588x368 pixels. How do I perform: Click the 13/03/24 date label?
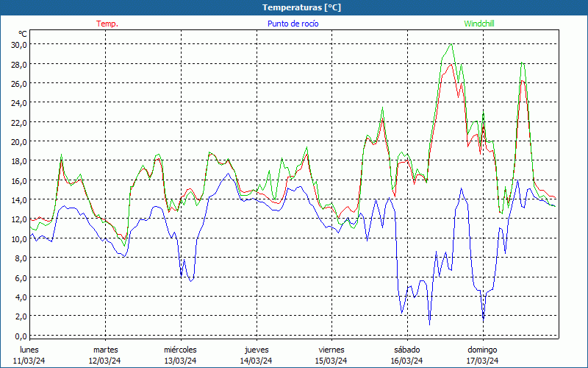pos(180,361)
